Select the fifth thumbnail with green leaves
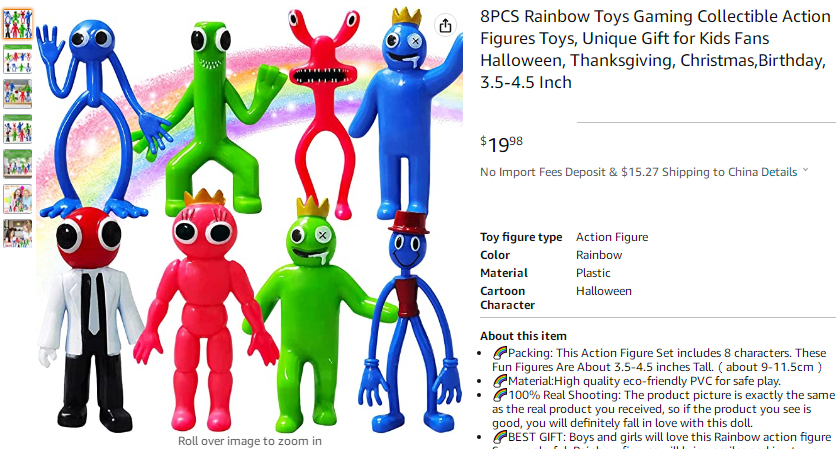836x449 pixels. (18, 164)
